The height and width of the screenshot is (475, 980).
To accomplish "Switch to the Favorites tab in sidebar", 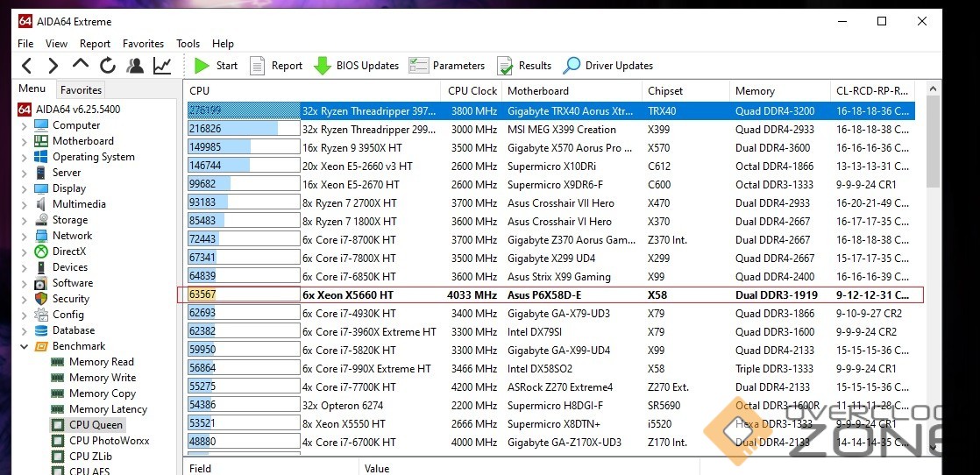I will [x=81, y=90].
